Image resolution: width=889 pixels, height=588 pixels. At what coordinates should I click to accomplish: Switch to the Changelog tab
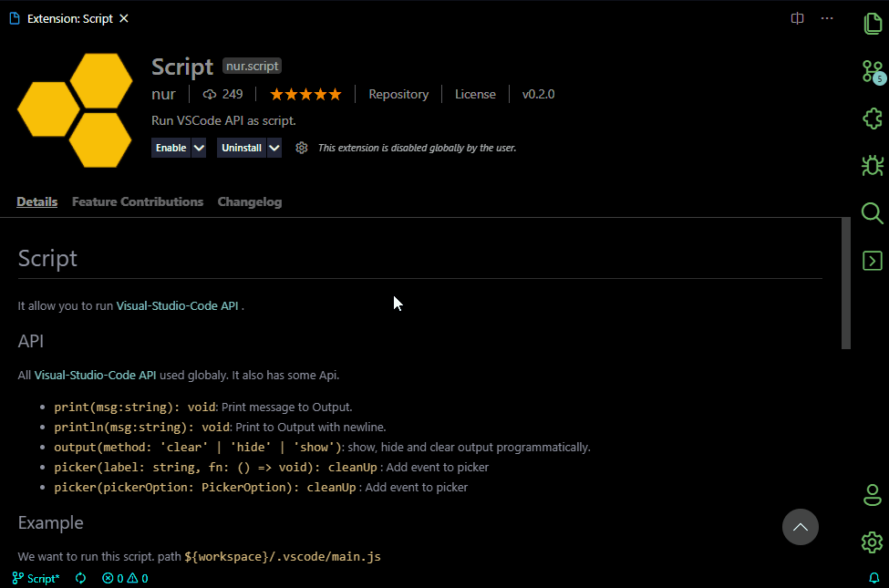(x=250, y=201)
